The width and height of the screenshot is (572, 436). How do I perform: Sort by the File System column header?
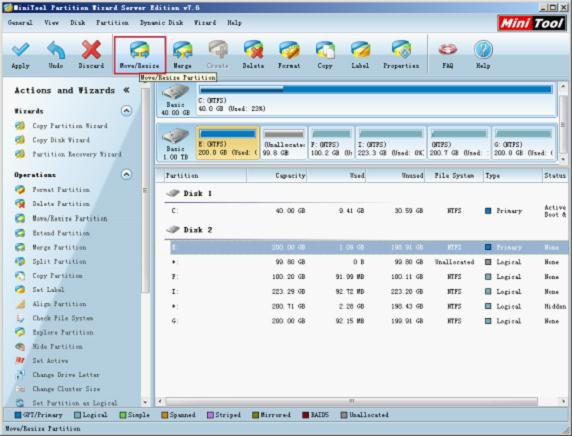coord(454,176)
